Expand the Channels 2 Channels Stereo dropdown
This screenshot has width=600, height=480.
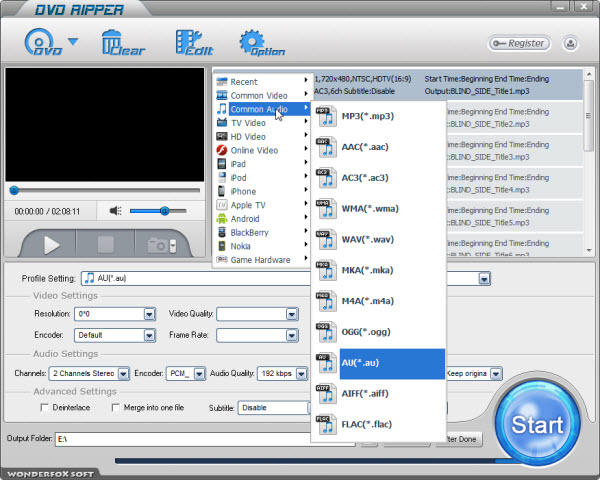point(123,374)
